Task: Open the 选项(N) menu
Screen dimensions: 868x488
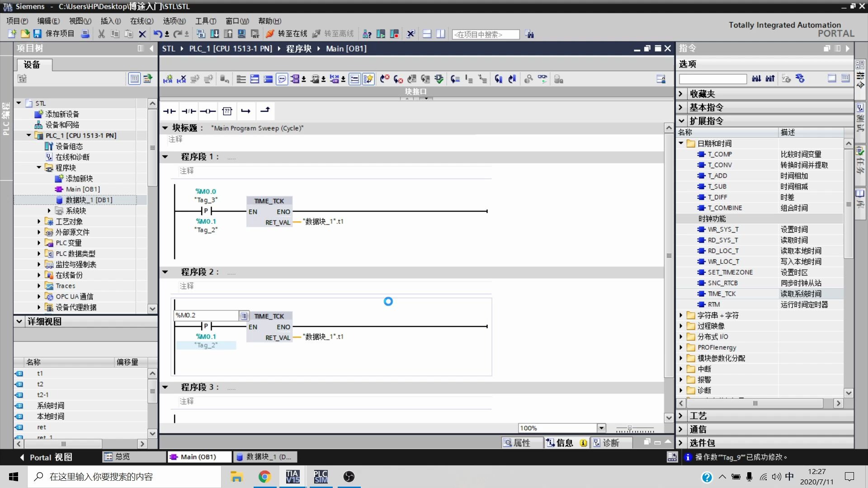Action: (175, 21)
